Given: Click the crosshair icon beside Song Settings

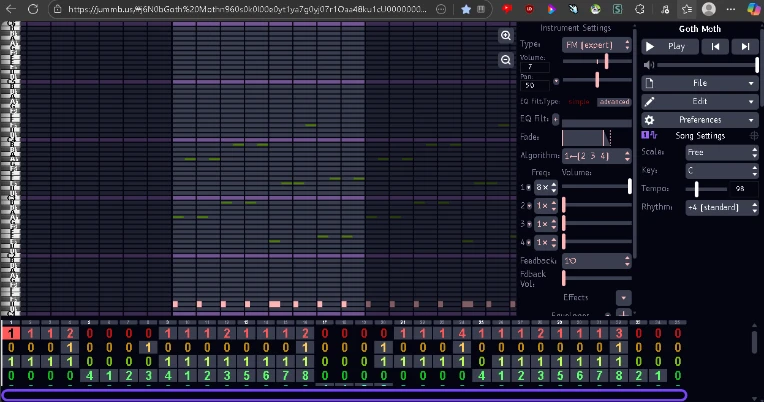Looking at the screenshot, I should point(754,136).
